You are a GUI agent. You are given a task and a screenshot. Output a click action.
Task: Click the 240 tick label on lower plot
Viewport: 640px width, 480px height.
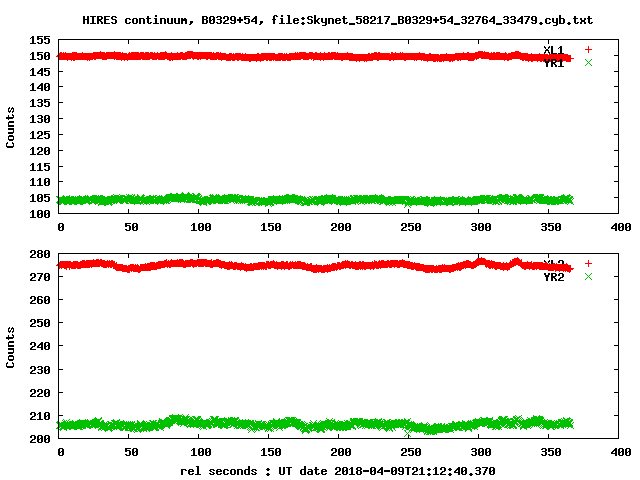tap(40, 346)
